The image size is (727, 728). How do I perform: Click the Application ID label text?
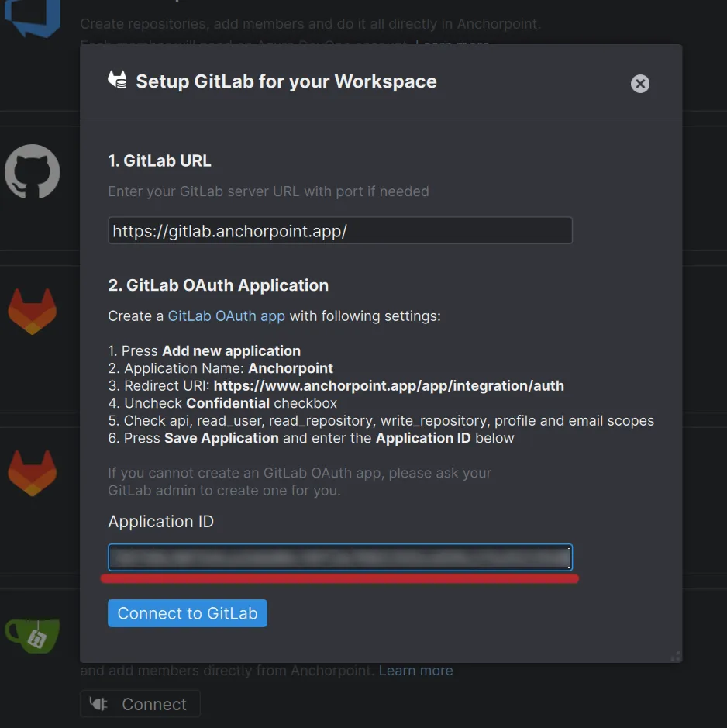160,522
